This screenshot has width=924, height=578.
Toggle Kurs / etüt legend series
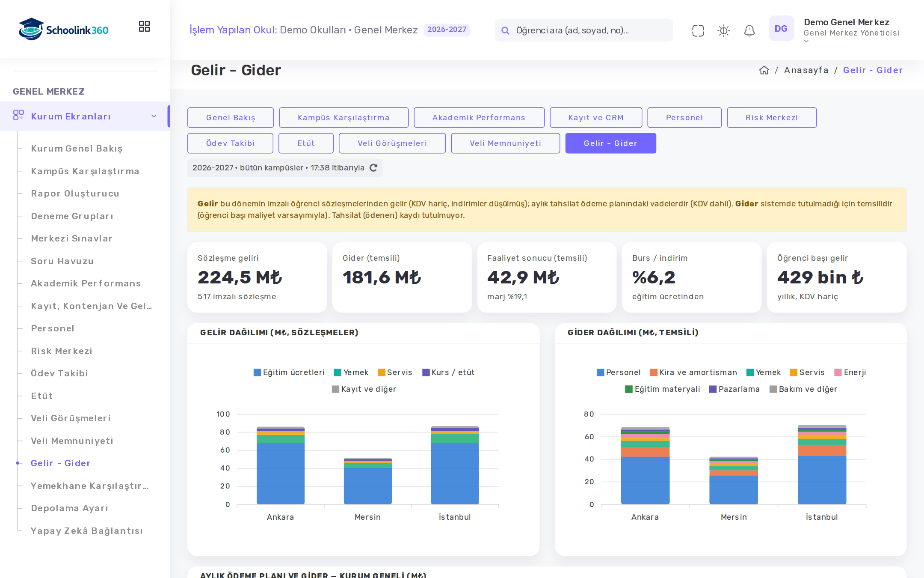point(448,372)
